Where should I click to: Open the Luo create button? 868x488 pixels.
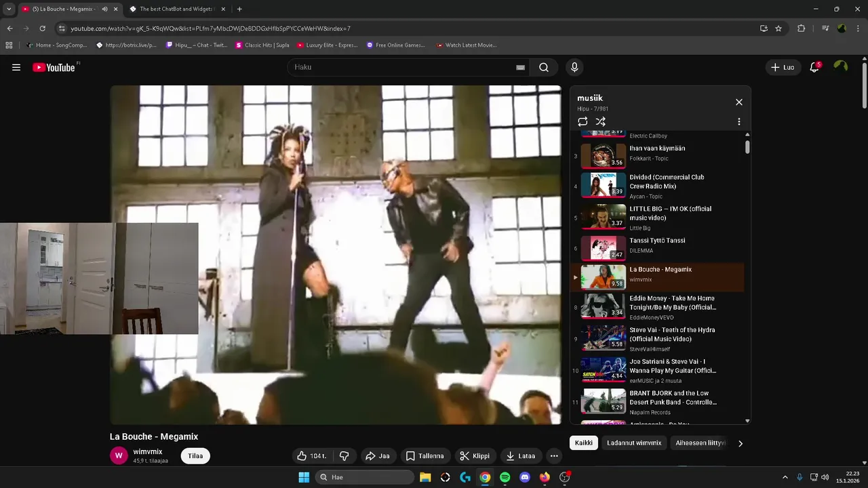click(783, 67)
